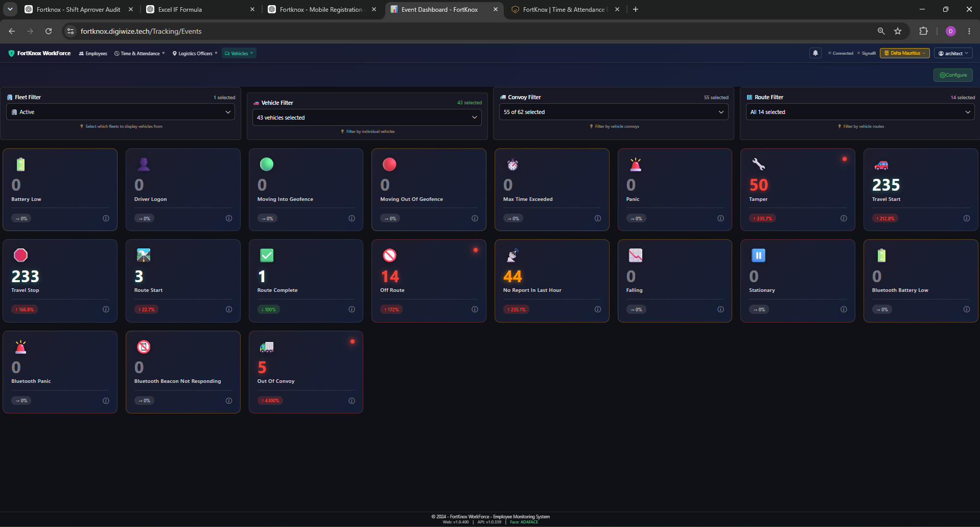Click the No Report In Last Hour satellite icon

click(x=512, y=255)
